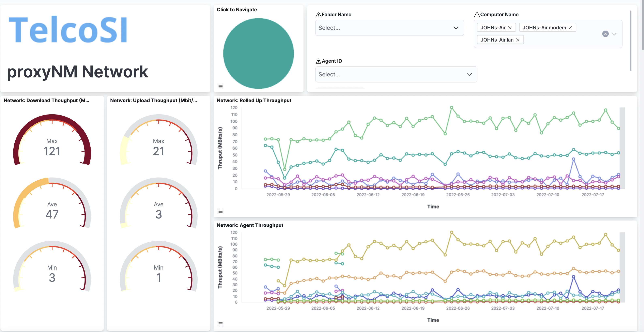644x332 pixels.
Task: Remove JOHNs-Air computer name tag
Action: click(510, 28)
